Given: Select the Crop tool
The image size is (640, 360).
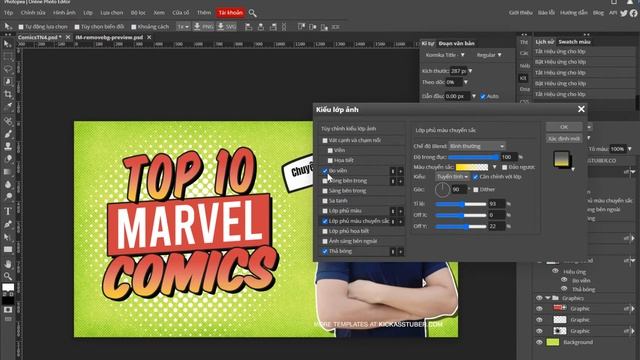Looking at the screenshot, I should pos(8,94).
